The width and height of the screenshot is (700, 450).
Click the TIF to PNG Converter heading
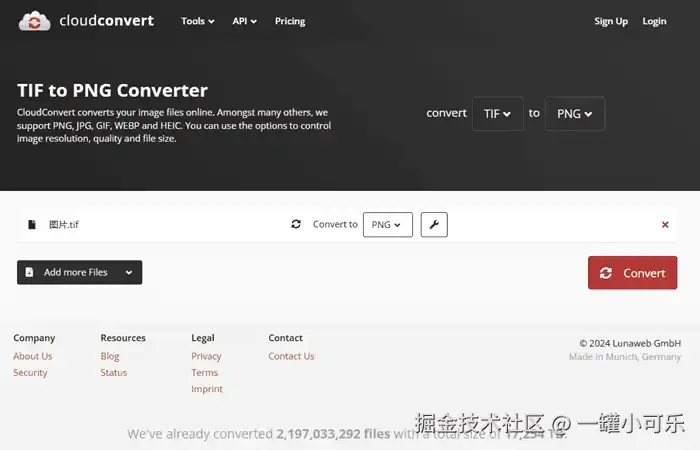coord(112,91)
